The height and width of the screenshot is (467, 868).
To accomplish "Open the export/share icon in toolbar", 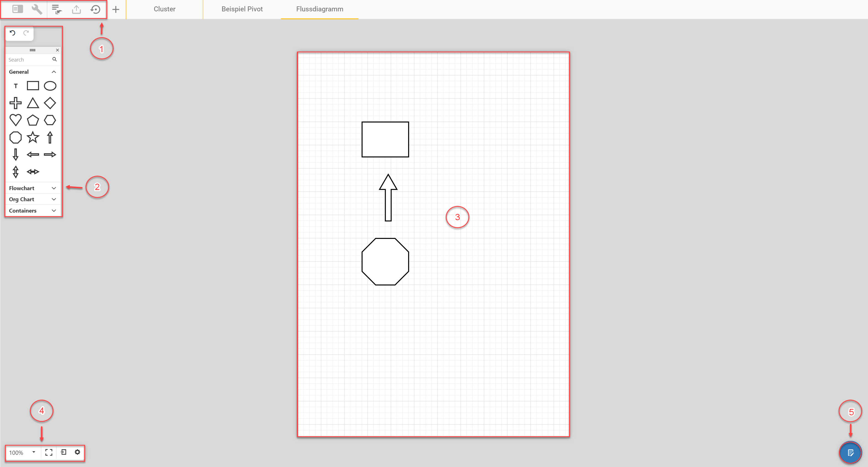I will point(76,9).
